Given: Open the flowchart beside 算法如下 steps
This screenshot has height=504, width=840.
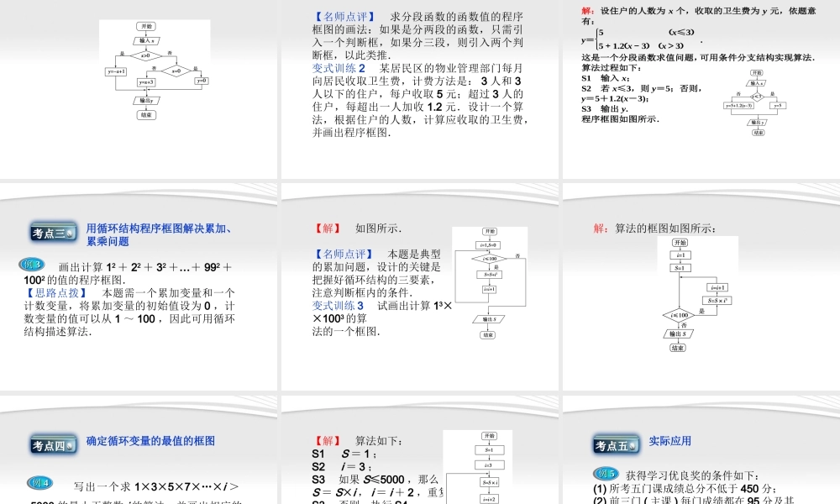Looking at the screenshot, I should coord(478,467).
